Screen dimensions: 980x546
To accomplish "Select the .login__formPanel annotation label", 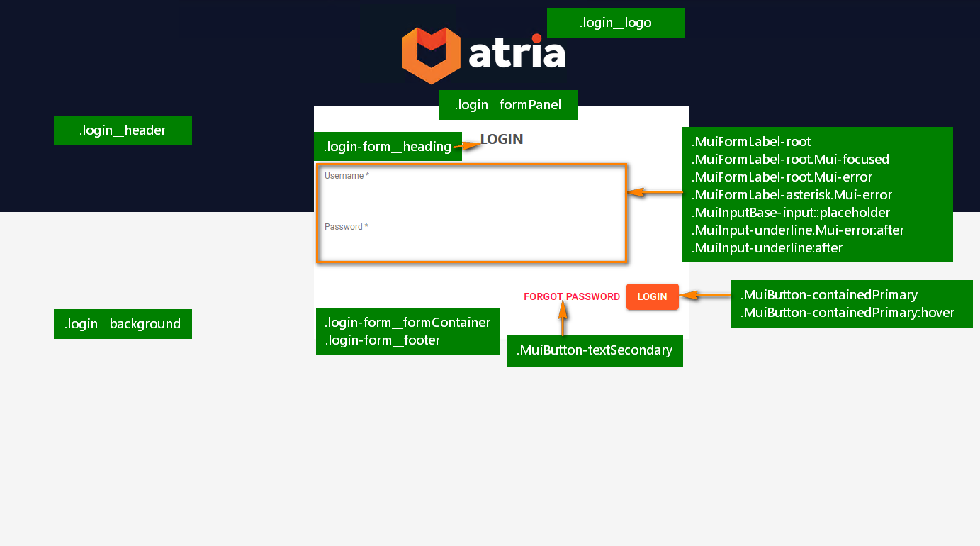I will pos(508,105).
